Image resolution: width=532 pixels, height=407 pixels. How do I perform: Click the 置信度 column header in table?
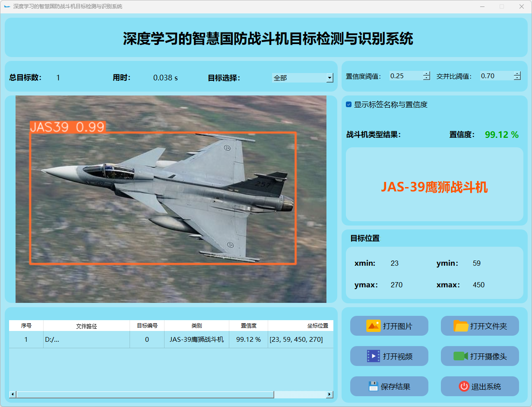coord(248,326)
